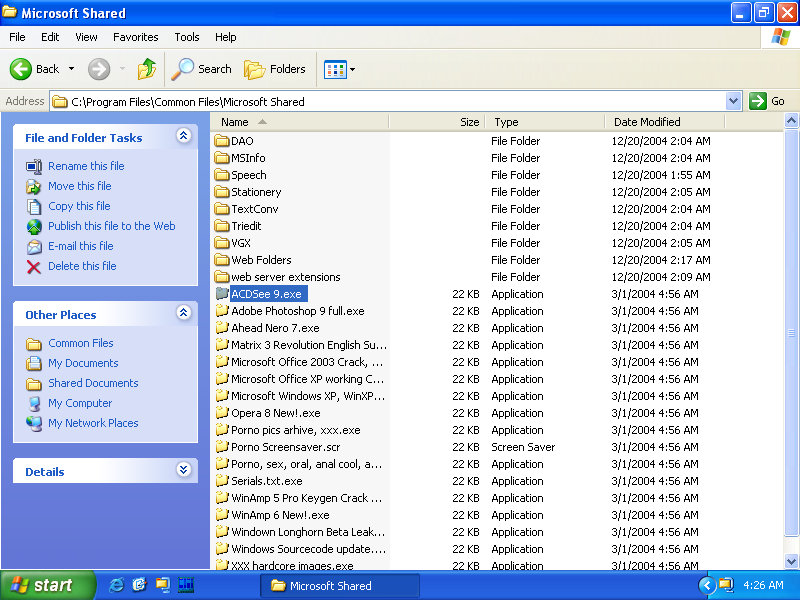Open the Tools menu
Screen dimensions: 800x600
[187, 37]
